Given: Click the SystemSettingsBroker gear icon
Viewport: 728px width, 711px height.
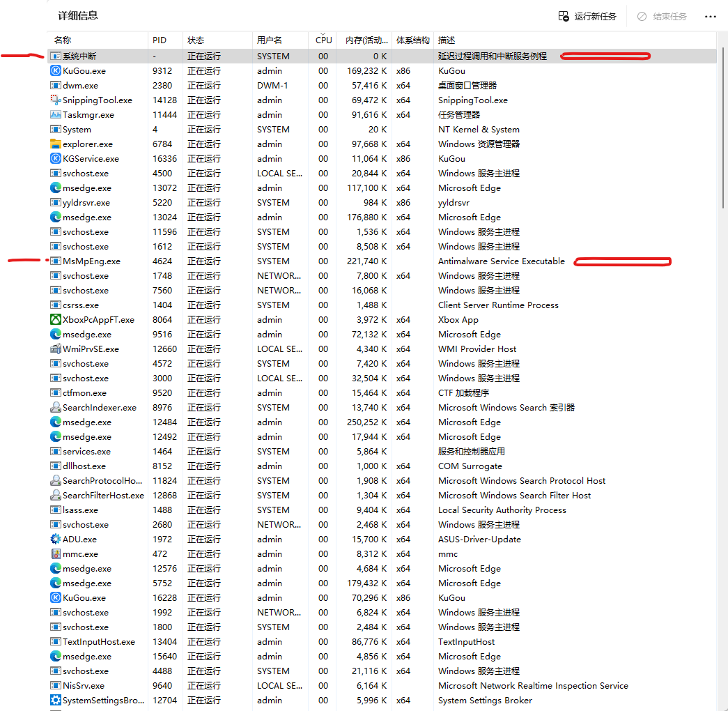Looking at the screenshot, I should pos(55,701).
